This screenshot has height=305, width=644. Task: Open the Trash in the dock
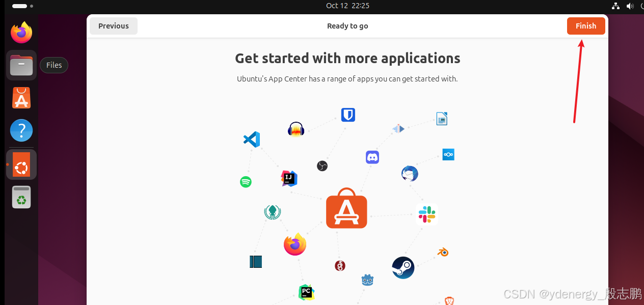coord(21,197)
